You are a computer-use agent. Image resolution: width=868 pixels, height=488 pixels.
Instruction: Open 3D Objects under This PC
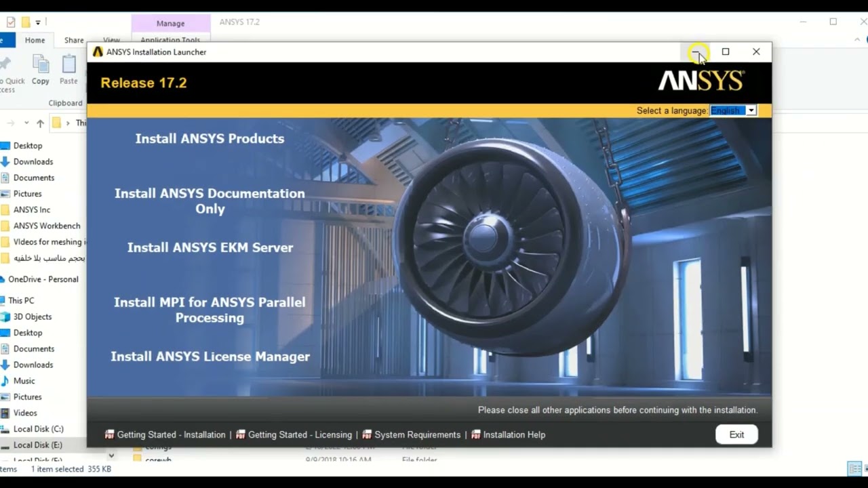coord(33,317)
